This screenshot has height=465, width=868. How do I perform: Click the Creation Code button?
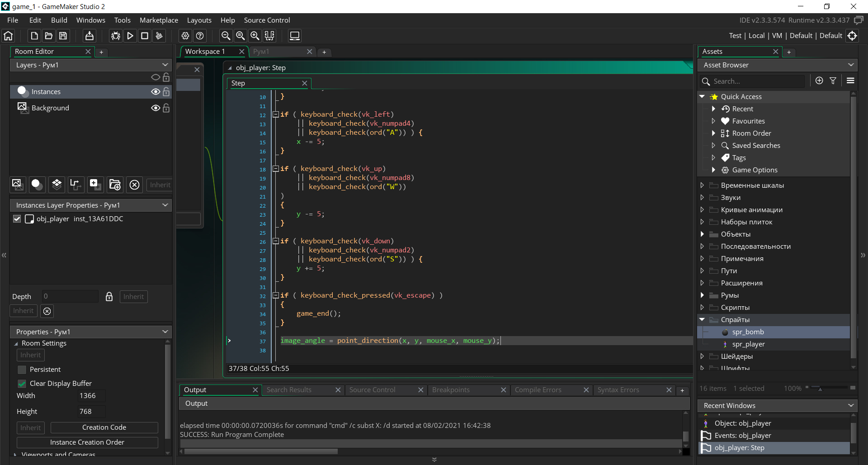pos(104,427)
